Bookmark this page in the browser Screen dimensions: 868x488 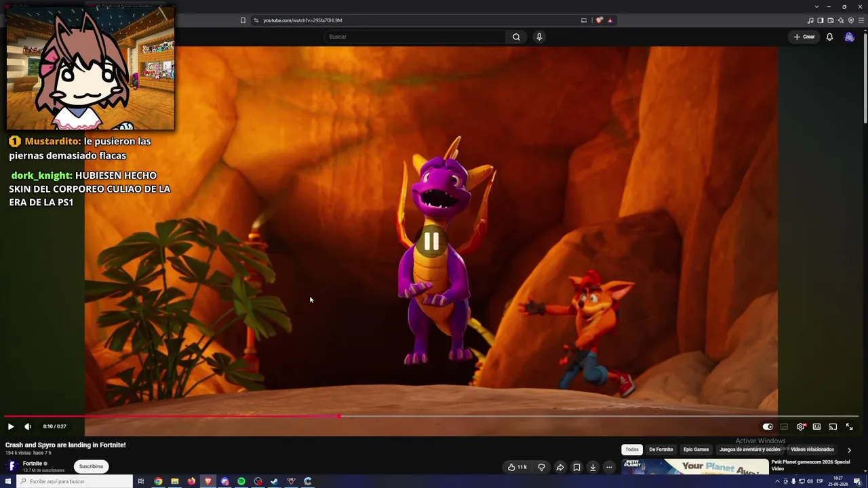click(x=243, y=20)
